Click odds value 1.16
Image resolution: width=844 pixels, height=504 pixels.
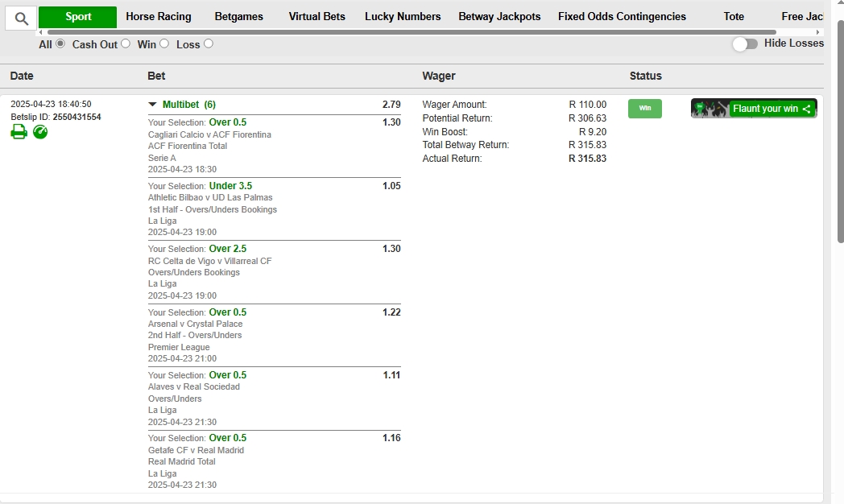click(x=391, y=438)
